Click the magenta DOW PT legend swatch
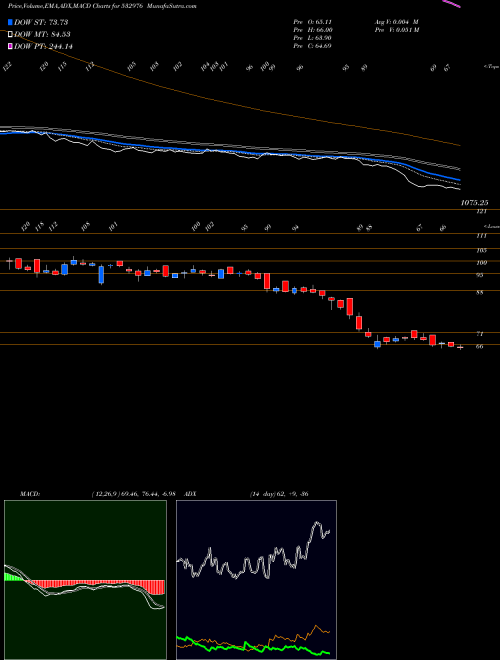Image resolution: width=500 pixels, height=660 pixels. click(11, 46)
